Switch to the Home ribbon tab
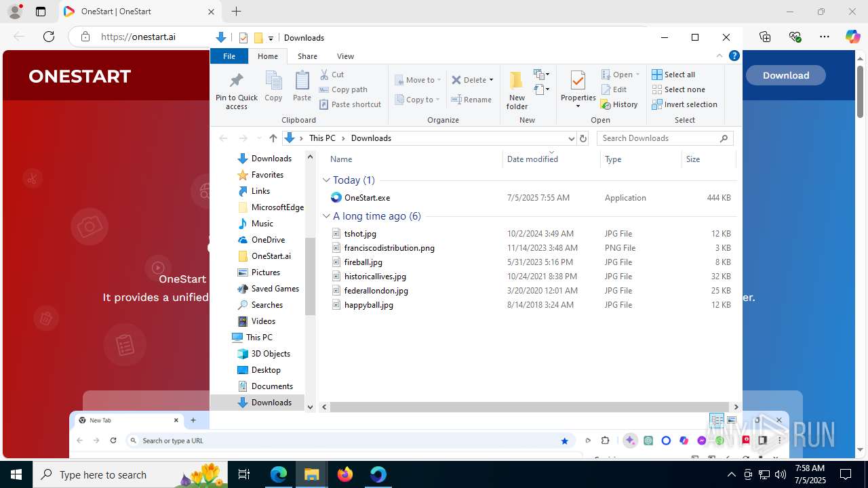 [x=268, y=56]
